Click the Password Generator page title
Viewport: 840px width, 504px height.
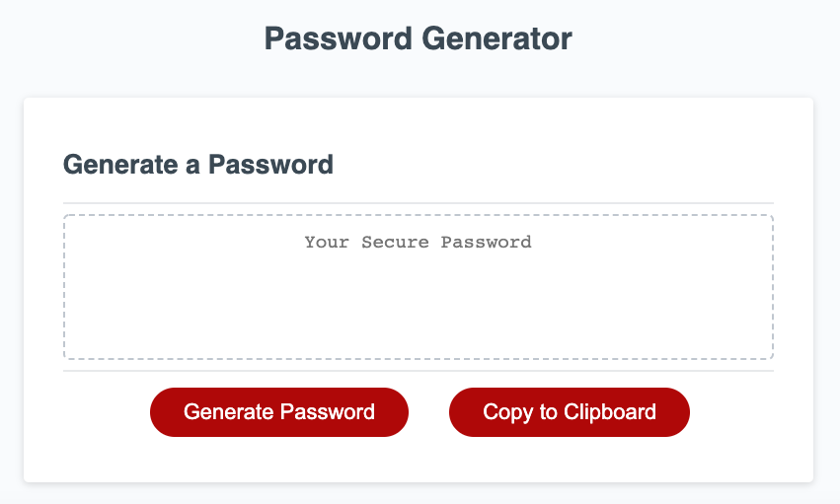coord(419,39)
